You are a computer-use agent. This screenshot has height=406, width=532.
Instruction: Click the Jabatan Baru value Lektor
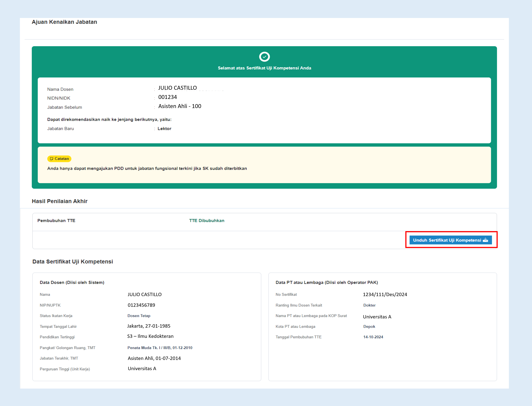pyautogui.click(x=164, y=129)
